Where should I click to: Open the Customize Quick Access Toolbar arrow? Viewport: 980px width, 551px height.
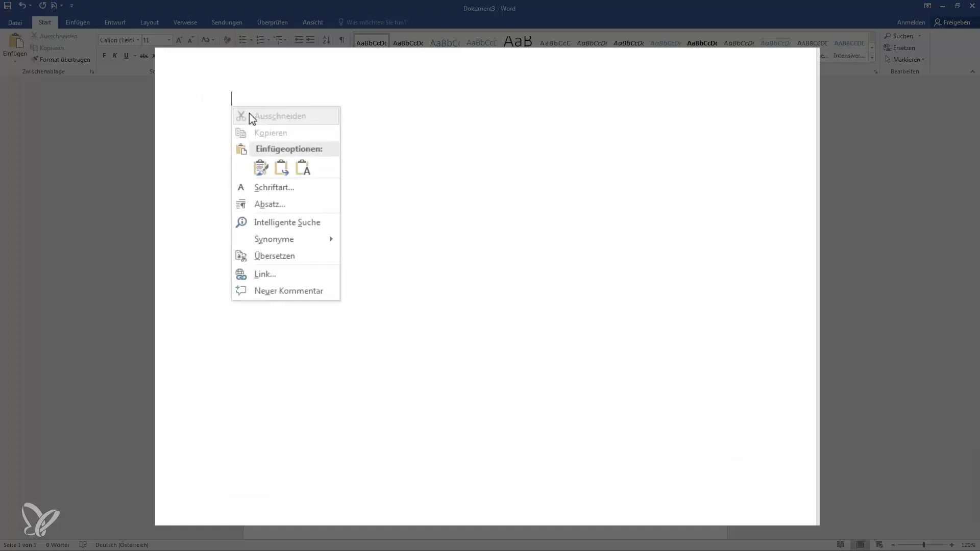[71, 6]
